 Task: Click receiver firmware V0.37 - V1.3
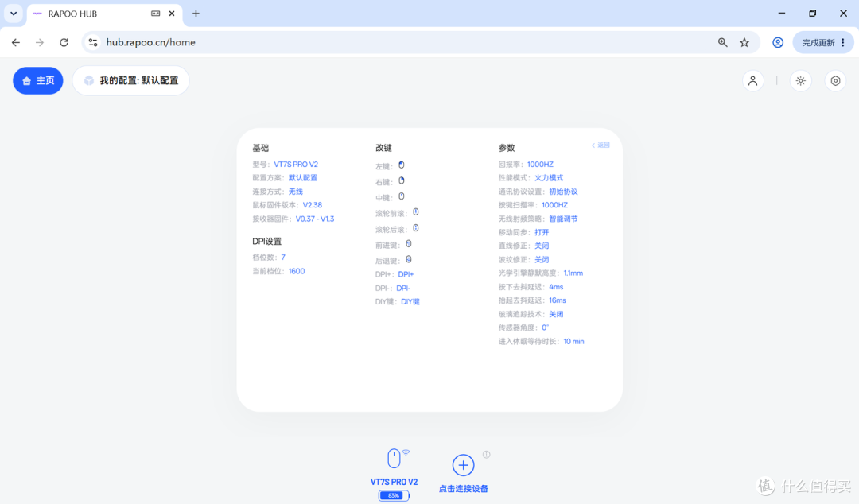(x=315, y=219)
